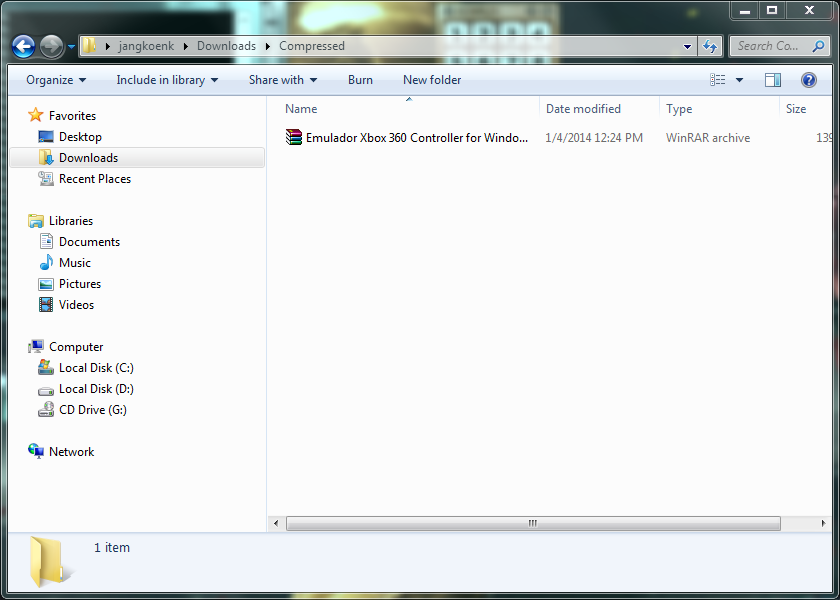The height and width of the screenshot is (600, 840).
Task: Click the folder icon in address bar
Action: click(x=89, y=46)
